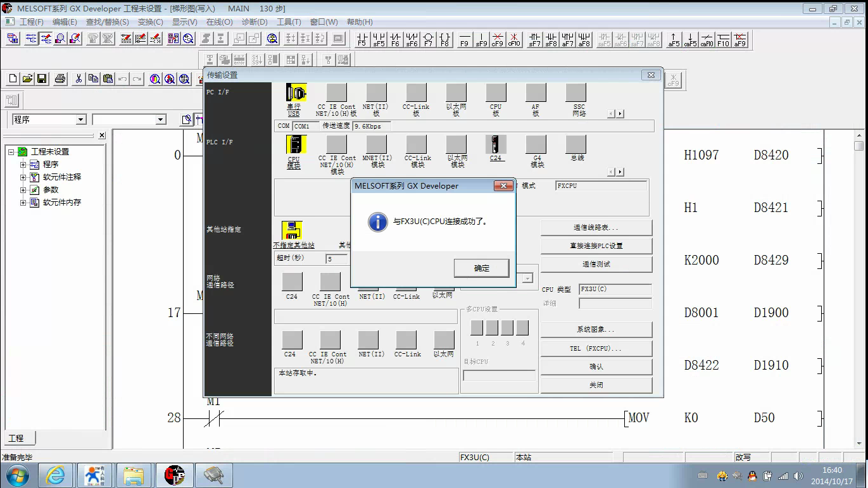The height and width of the screenshot is (488, 868).
Task: Click the aF5 rising output toolbar icon
Action: (x=674, y=40)
